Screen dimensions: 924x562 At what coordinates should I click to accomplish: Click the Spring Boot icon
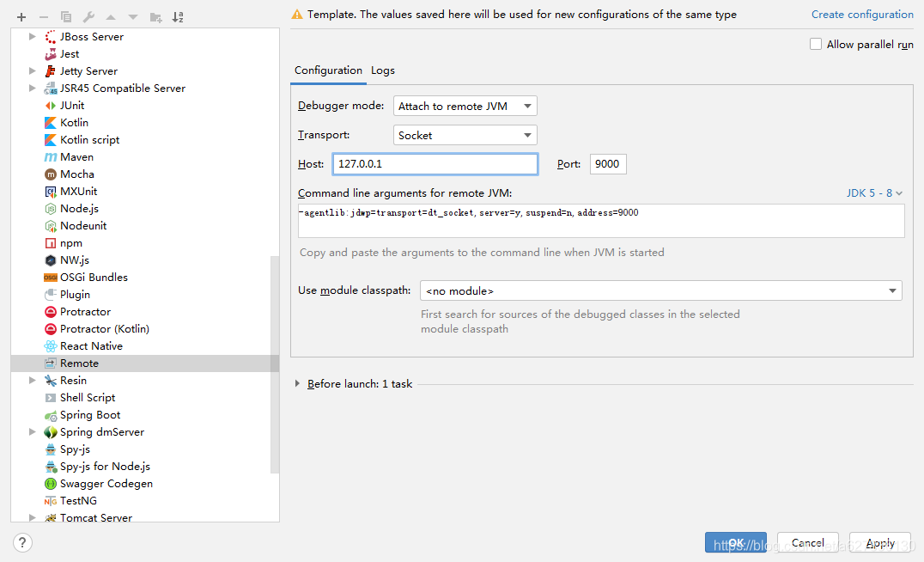click(x=51, y=415)
